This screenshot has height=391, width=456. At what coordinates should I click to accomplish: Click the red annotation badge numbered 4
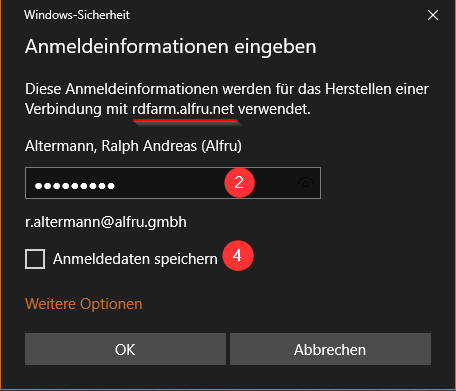[238, 256]
